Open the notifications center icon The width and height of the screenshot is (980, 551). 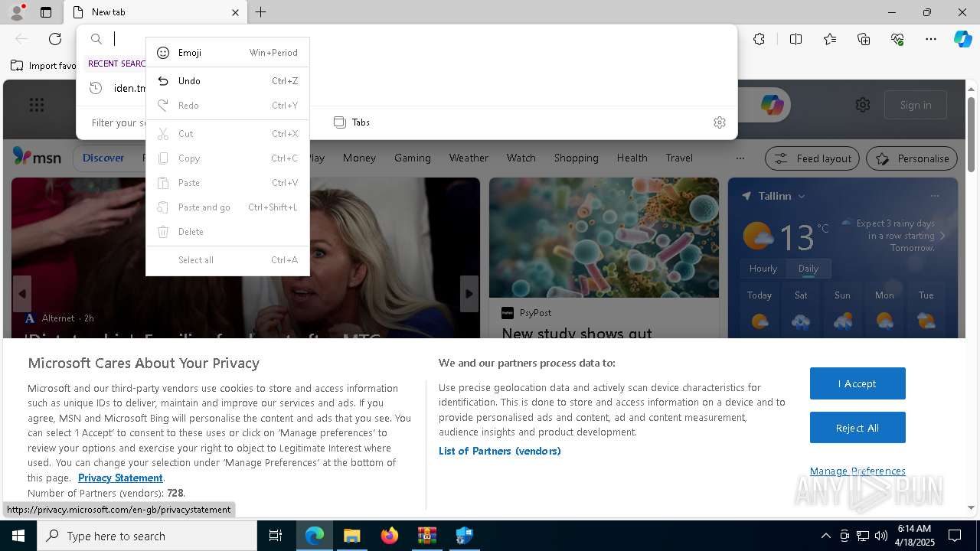pos(955,536)
